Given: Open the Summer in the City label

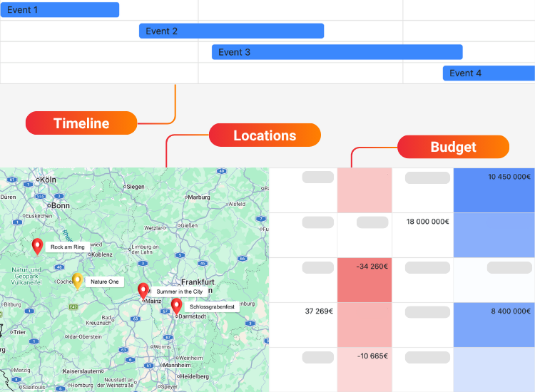Looking at the screenshot, I should (x=180, y=292).
